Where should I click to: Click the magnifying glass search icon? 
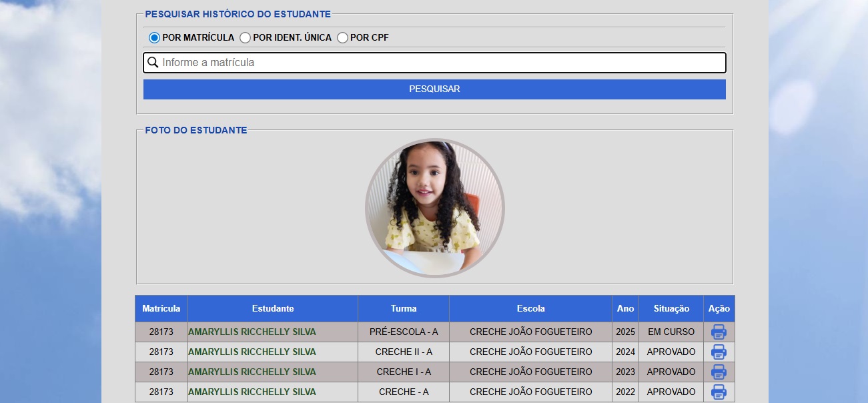point(153,63)
